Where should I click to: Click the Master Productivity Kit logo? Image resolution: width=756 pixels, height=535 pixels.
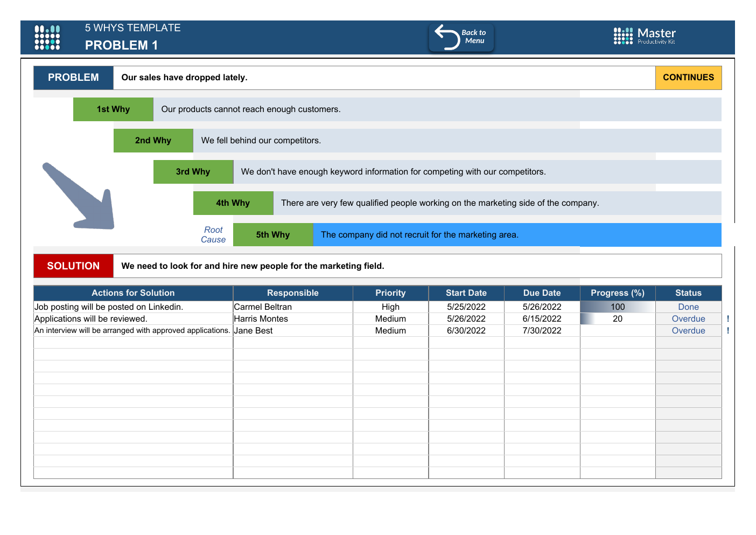click(645, 36)
